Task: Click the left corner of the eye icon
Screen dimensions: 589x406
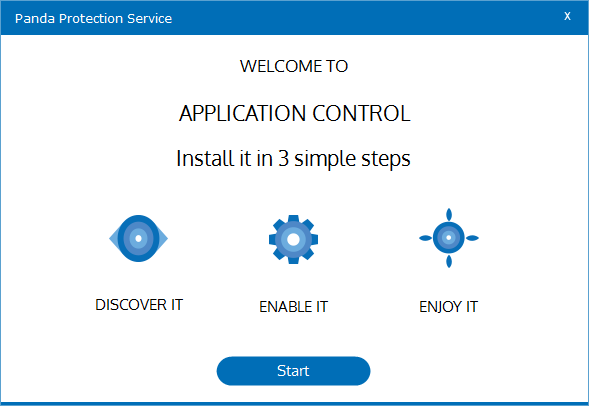Action: click(113, 238)
